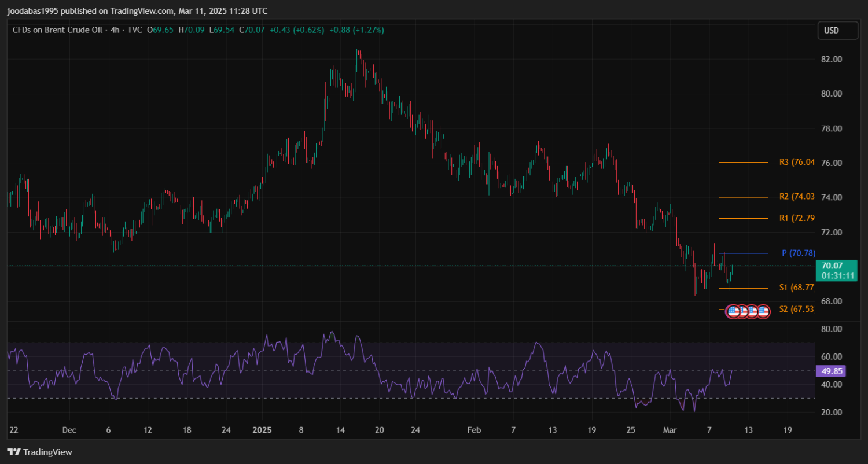Open the USD currency selector
Screen dimensions: 868x464
(837, 30)
